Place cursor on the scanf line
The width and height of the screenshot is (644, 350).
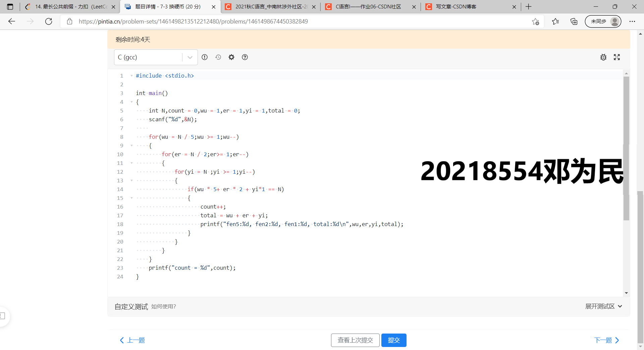[x=173, y=119]
